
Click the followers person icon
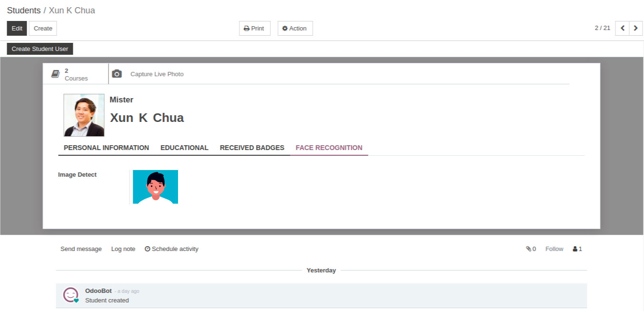[575, 249]
